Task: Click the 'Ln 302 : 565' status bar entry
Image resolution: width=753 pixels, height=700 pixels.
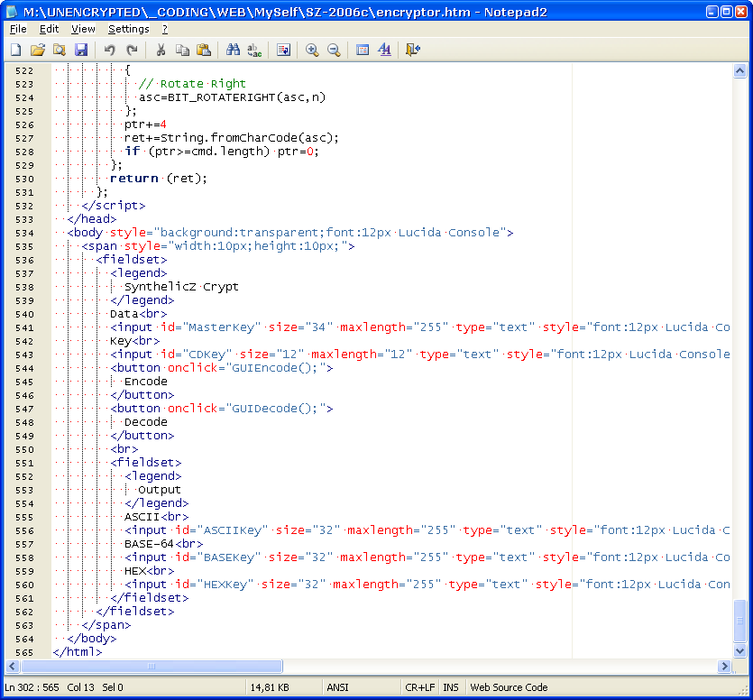Action: 32,687
